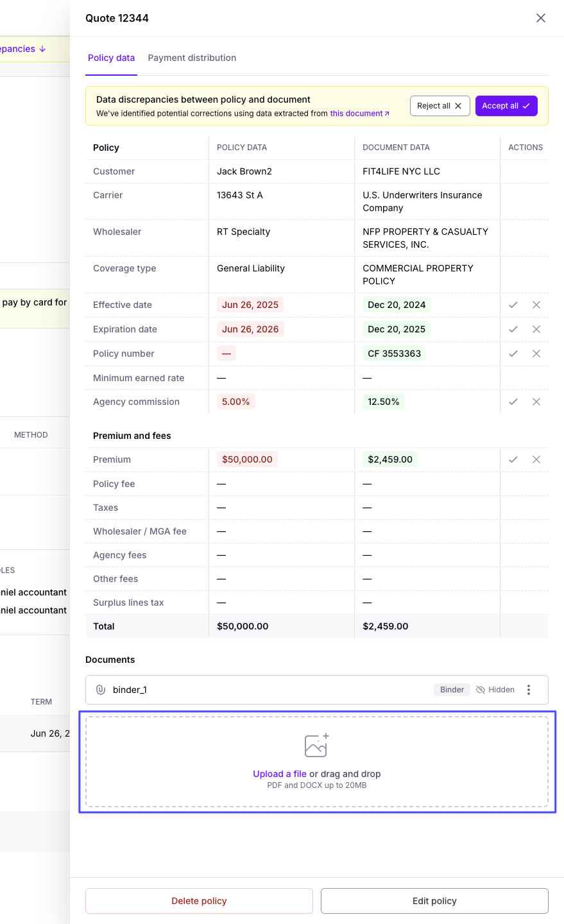Click customer name 'Jack Brown2'

[x=244, y=171]
